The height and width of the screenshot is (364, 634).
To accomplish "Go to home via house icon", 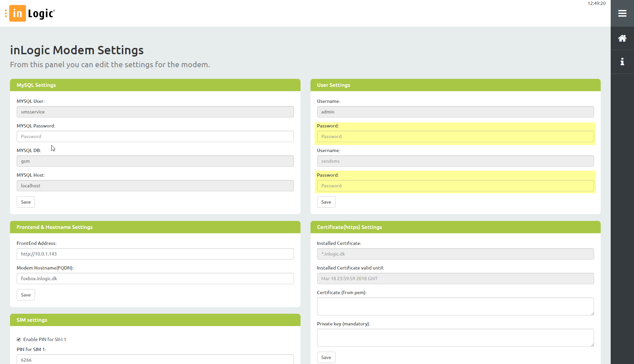I will tap(622, 38).
